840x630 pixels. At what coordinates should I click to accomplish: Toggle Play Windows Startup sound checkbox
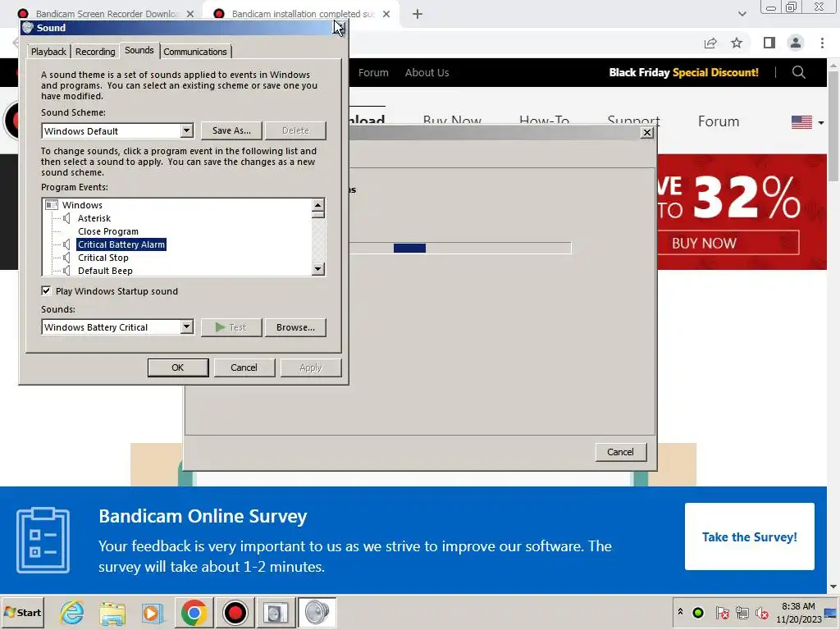point(46,291)
